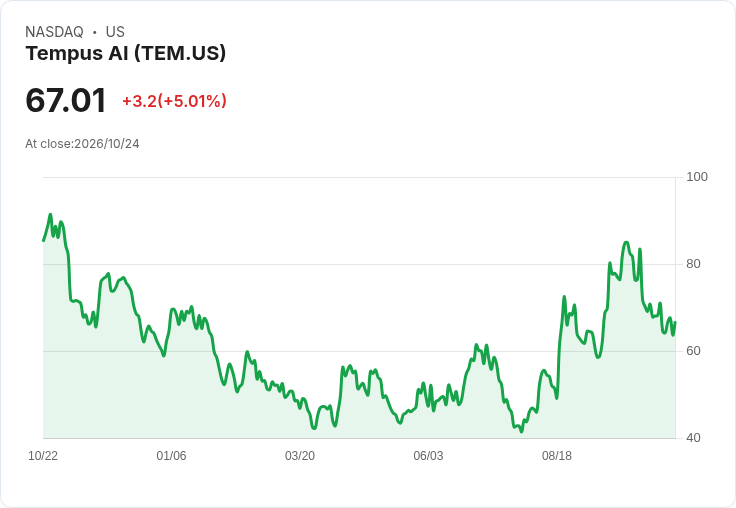Viewport: 736px width, 508px height.
Task: Click the latest endpoint of price line
Action: (x=675, y=323)
